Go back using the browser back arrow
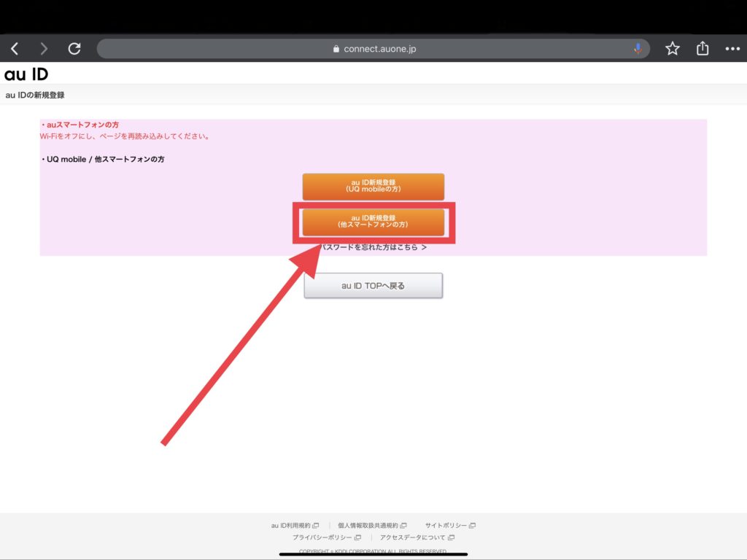 [x=15, y=49]
